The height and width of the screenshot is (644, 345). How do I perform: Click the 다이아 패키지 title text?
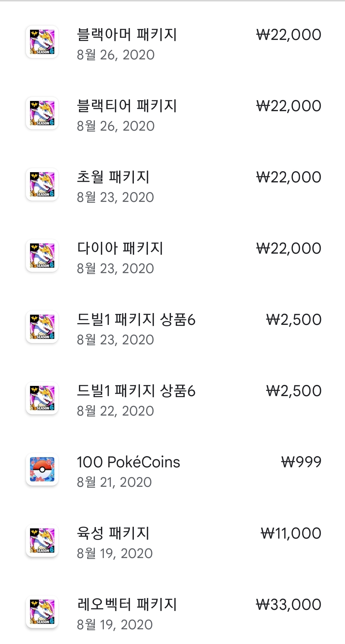point(120,248)
